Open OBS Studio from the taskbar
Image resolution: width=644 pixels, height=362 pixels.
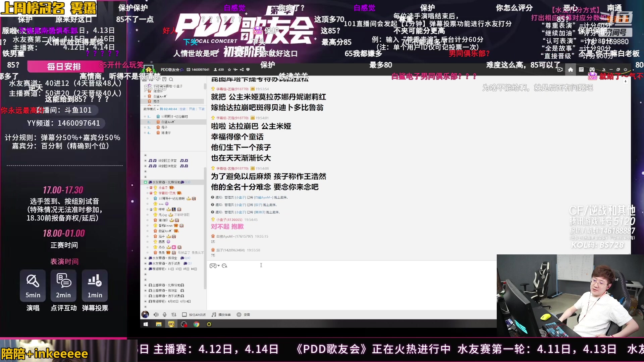pyautogui.click(x=184, y=324)
